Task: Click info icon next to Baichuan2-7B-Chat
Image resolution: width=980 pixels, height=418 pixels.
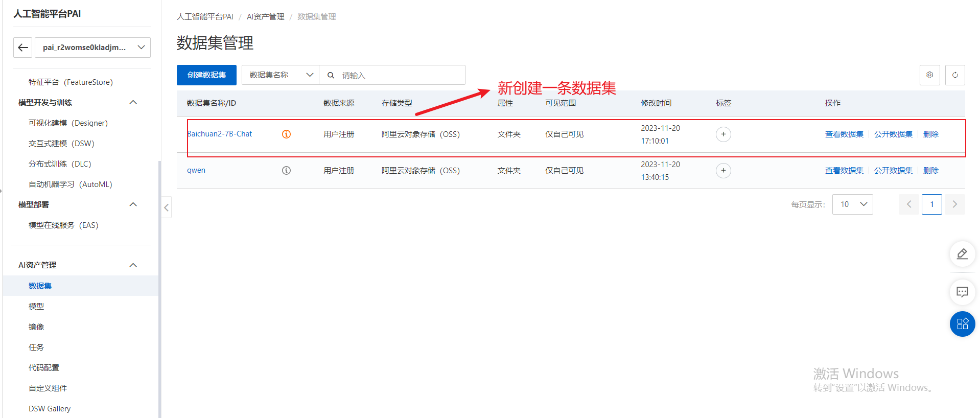Action: click(x=286, y=134)
